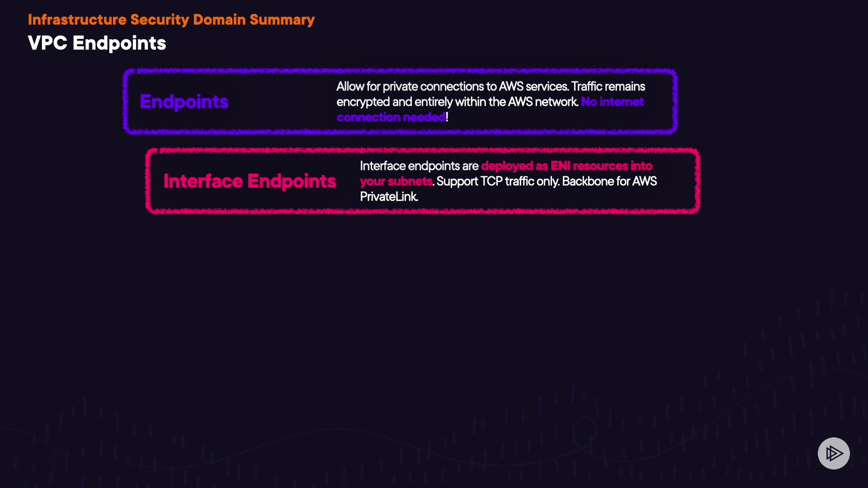Click the purple 'connection needed' text

coord(391,117)
